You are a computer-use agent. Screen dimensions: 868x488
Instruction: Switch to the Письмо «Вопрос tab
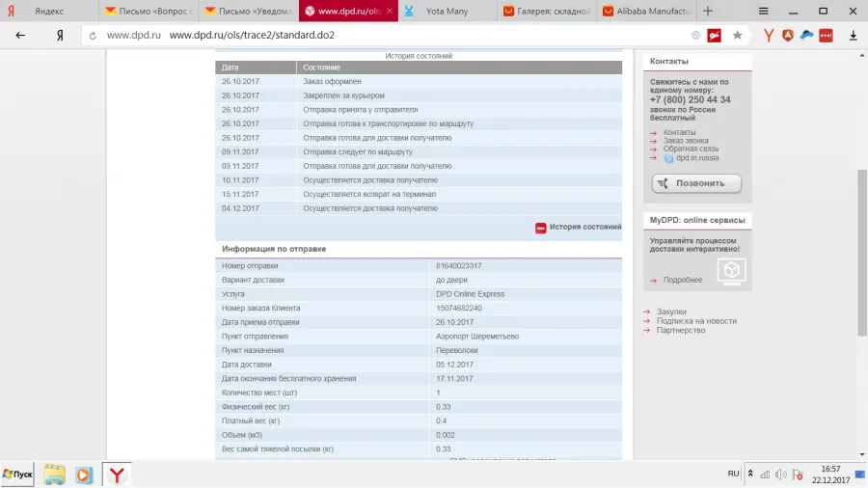tap(149, 11)
